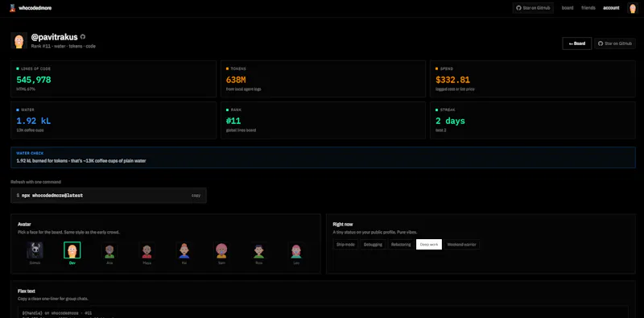This screenshot has height=318, width=644.
Task: Click 'Refresh with one command' label
Action: pos(35,182)
